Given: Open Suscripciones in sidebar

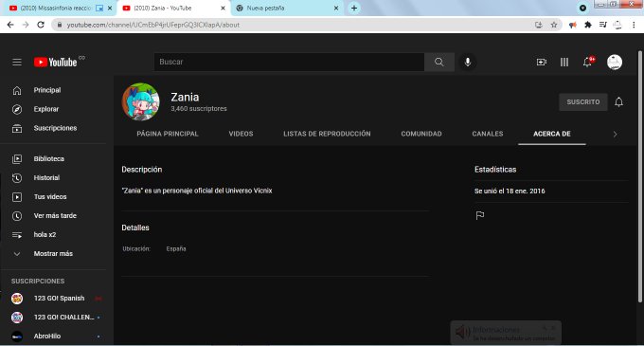Looking at the screenshot, I should [x=56, y=128].
